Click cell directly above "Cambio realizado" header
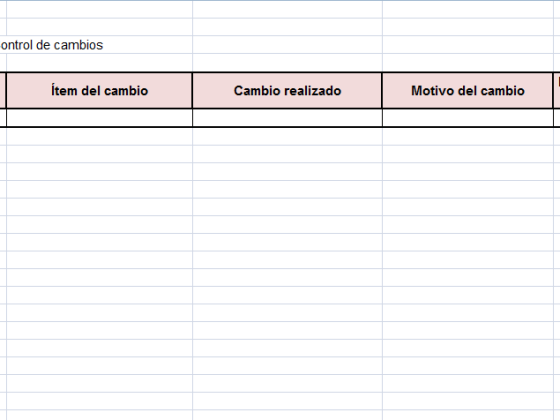The height and width of the screenshot is (420, 560). [287, 63]
